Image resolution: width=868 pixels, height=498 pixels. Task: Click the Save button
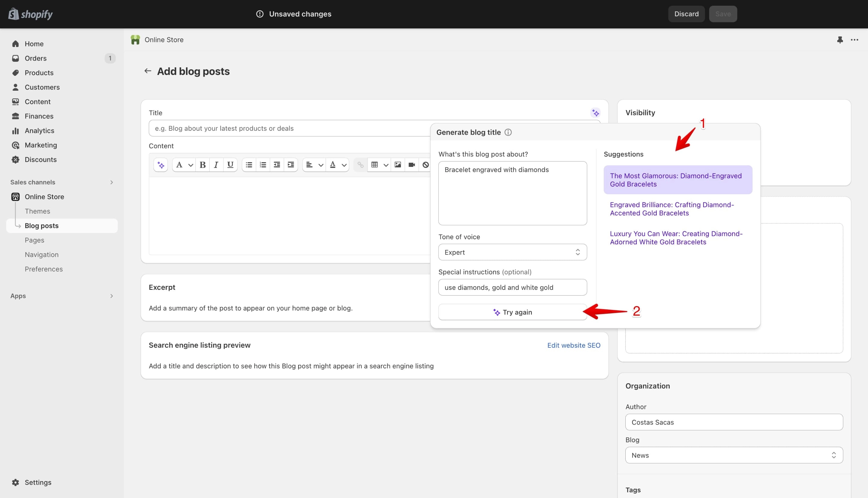723,14
